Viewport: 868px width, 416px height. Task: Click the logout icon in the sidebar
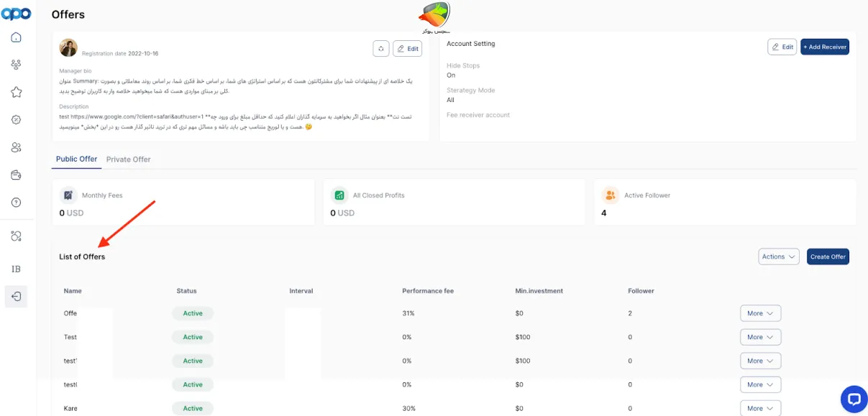(16, 295)
